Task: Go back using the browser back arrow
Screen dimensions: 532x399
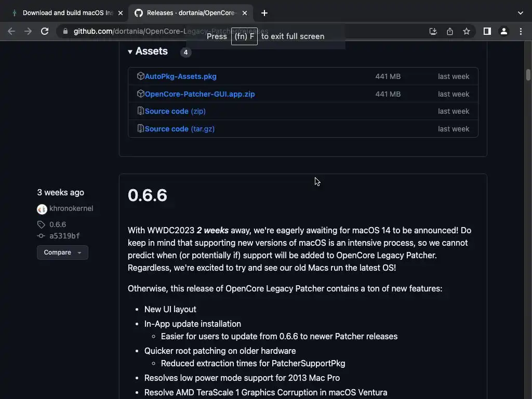Action: click(11, 31)
